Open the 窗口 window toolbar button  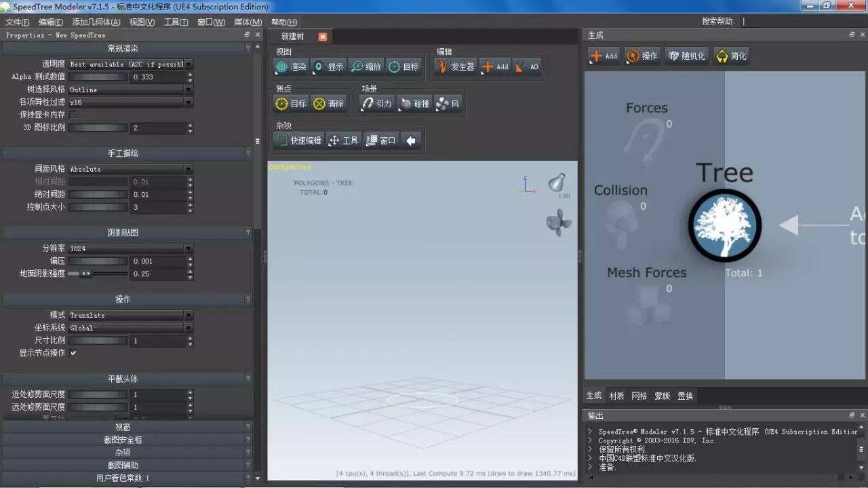(380, 140)
